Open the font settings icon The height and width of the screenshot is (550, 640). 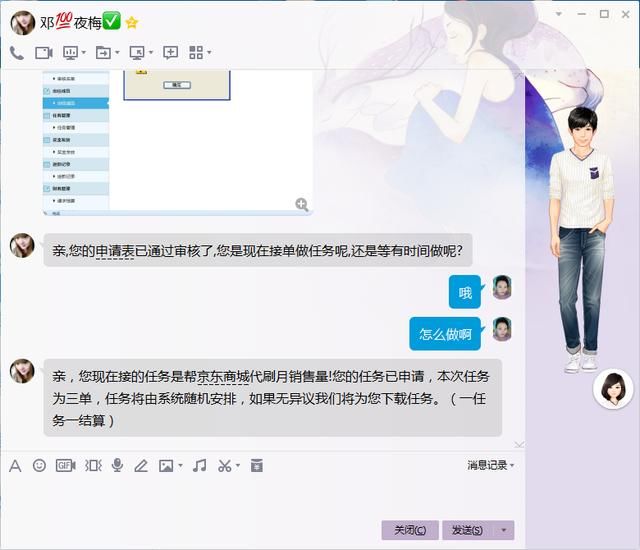click(15, 466)
